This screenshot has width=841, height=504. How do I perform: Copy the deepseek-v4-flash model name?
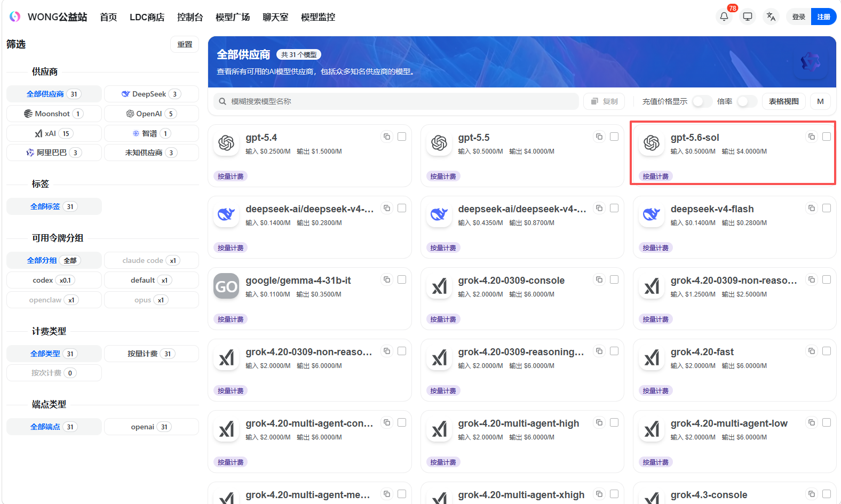[x=812, y=208]
